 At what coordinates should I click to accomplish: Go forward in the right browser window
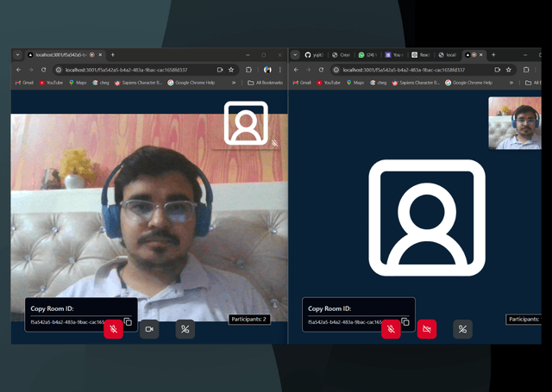point(309,70)
